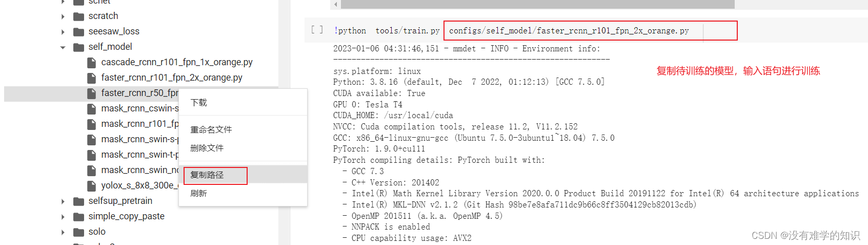
Task: Click the 'PyTorch: 1.9.0+cu111' output line
Action: click(x=379, y=149)
